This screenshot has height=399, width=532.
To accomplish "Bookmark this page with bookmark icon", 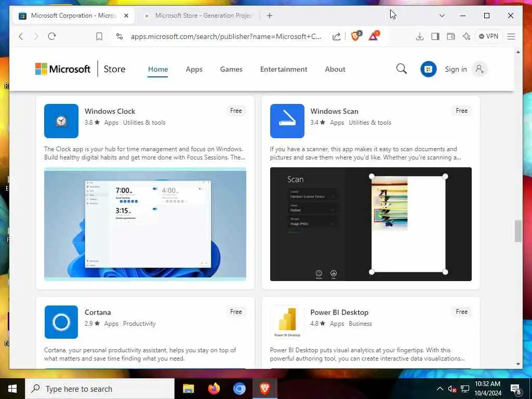I will (x=99, y=36).
